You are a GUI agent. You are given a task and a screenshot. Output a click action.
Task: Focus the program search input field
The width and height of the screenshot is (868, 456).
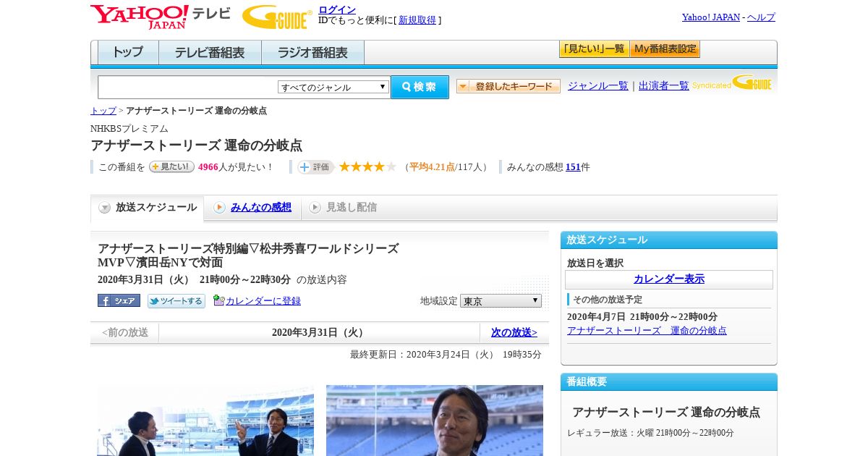point(188,87)
